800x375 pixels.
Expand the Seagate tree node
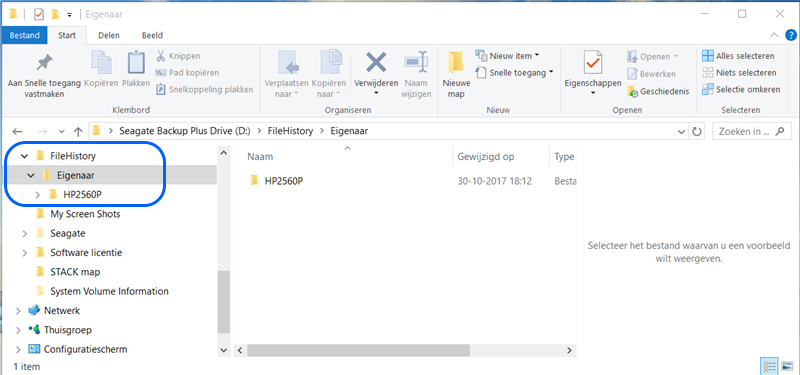click(x=24, y=234)
